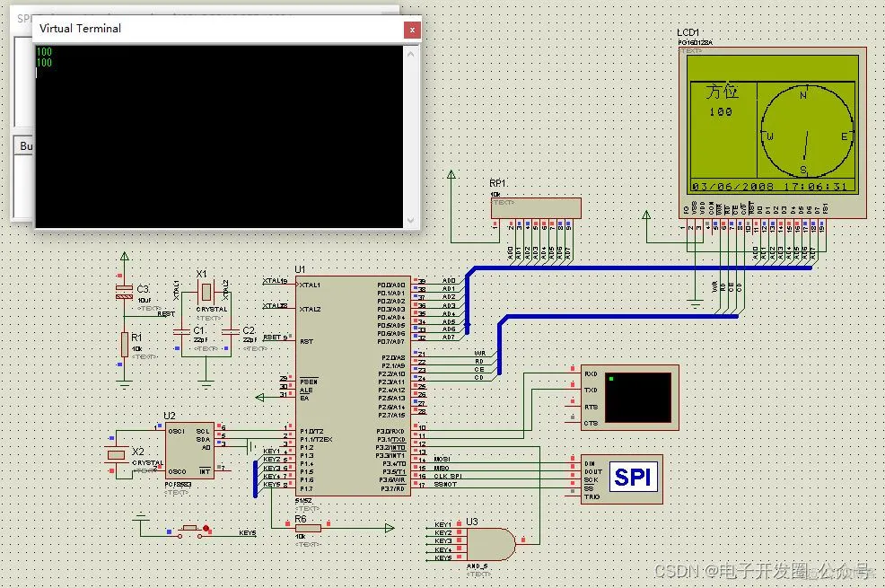The height and width of the screenshot is (588, 885).
Task: Select the LCD1 graphic display component
Action: tap(772, 133)
